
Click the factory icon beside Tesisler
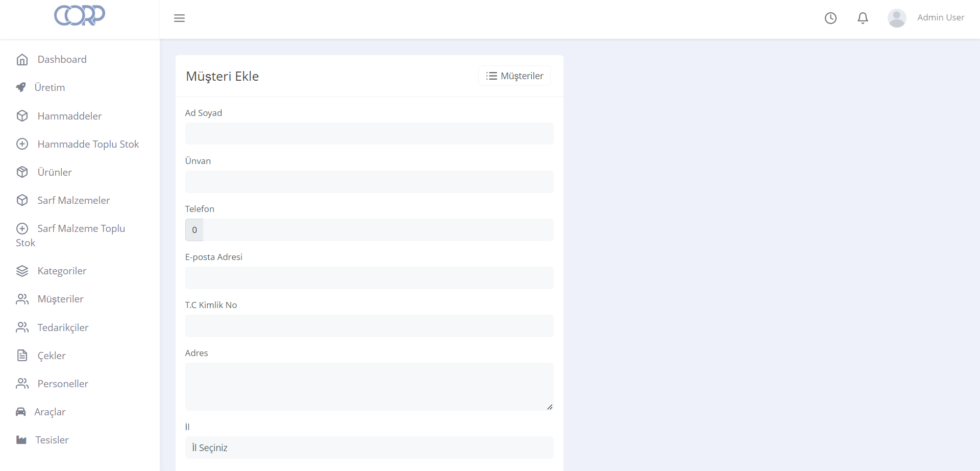[x=21, y=440]
